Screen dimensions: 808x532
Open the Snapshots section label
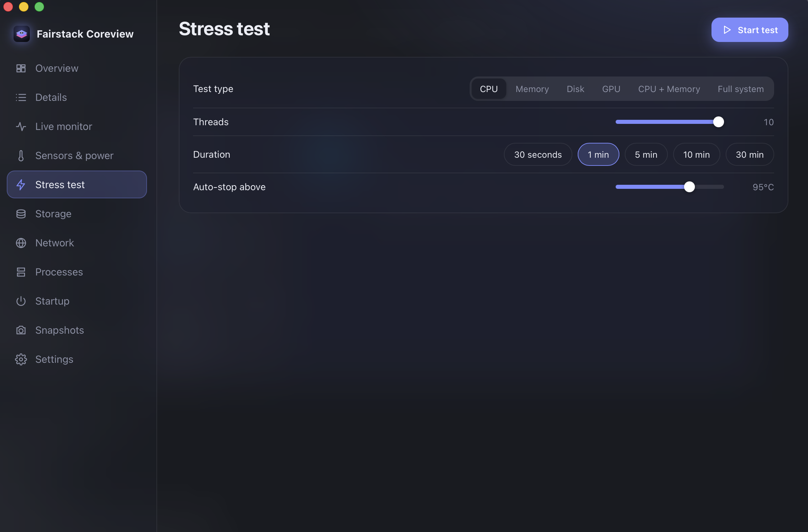tap(60, 330)
